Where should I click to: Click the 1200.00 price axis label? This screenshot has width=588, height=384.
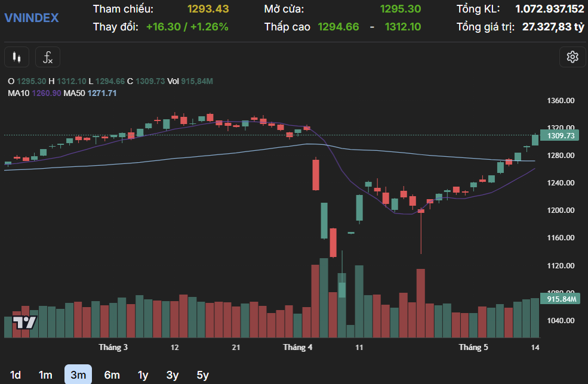click(x=561, y=210)
